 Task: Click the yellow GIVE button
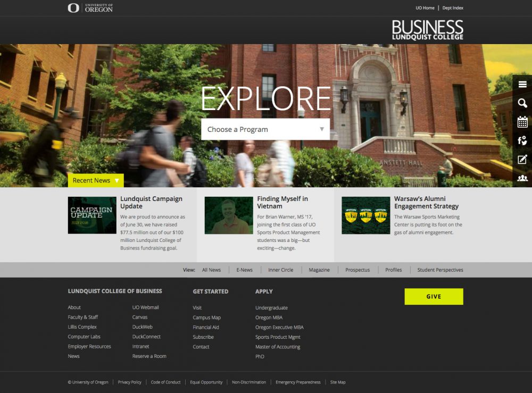(434, 296)
